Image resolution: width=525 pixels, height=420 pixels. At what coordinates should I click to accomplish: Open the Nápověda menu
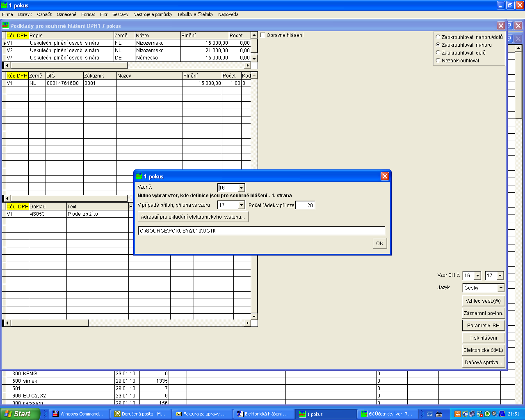click(x=228, y=14)
